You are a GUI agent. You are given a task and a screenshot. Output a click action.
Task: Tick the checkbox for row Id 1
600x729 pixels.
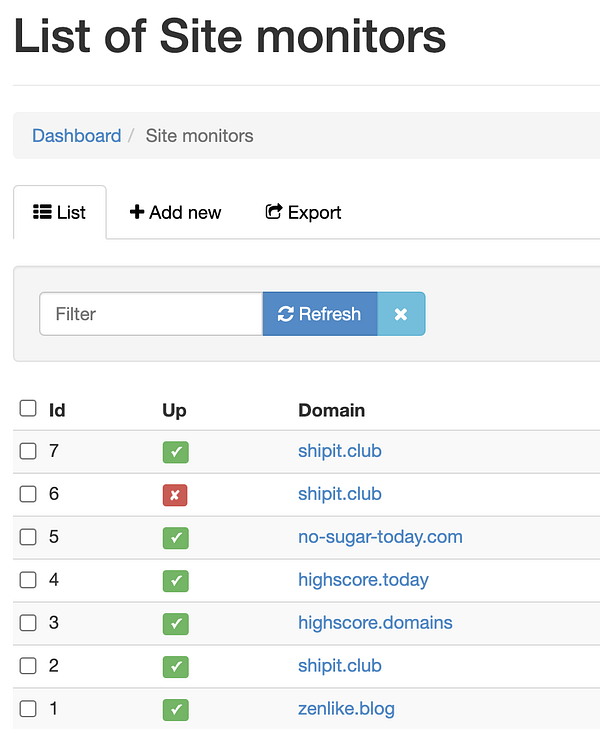28,709
